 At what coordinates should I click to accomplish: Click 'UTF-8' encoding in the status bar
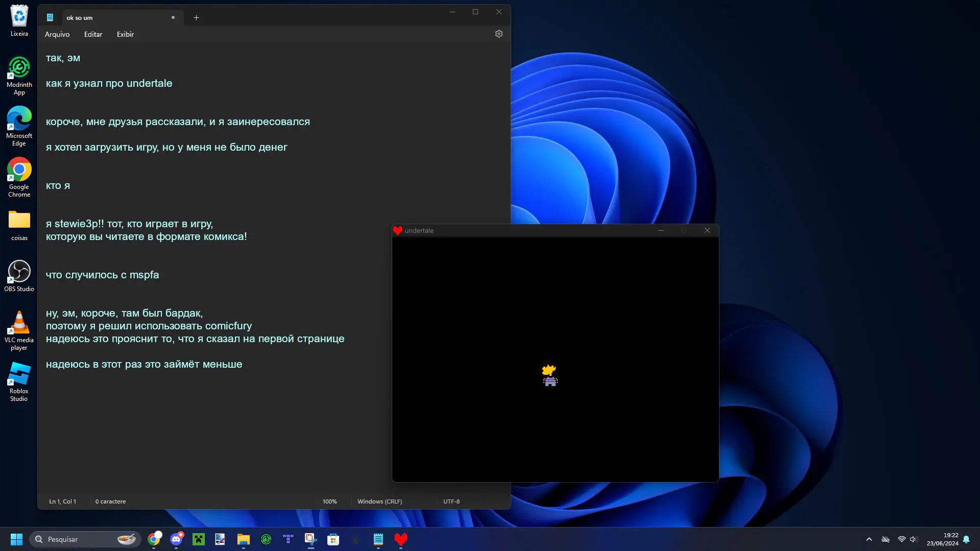click(x=451, y=501)
